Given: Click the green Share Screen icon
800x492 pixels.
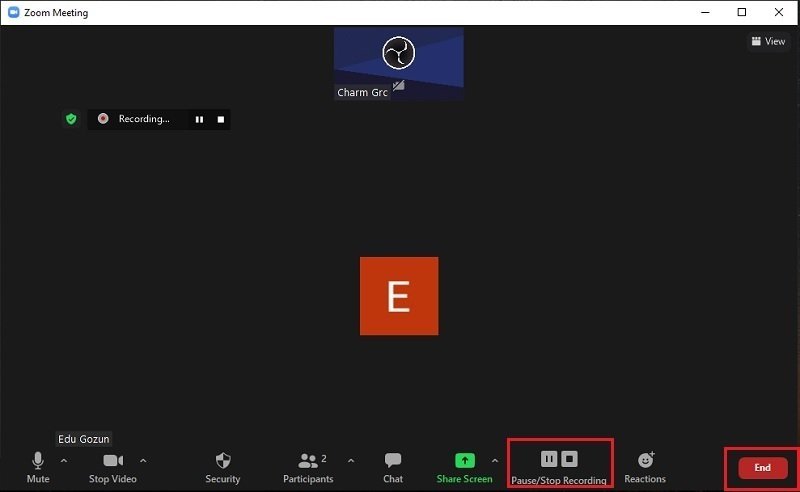Looking at the screenshot, I should (x=464, y=461).
